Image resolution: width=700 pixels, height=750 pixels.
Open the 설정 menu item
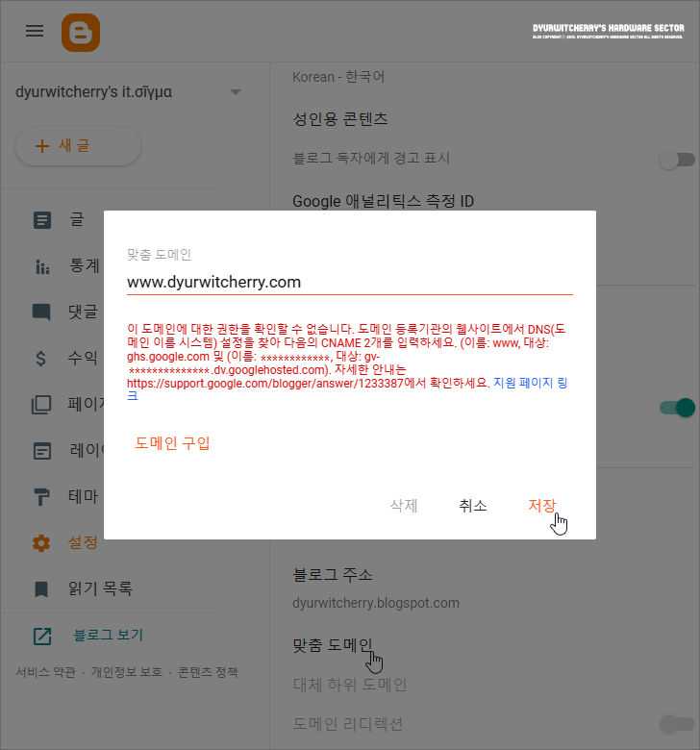83,542
